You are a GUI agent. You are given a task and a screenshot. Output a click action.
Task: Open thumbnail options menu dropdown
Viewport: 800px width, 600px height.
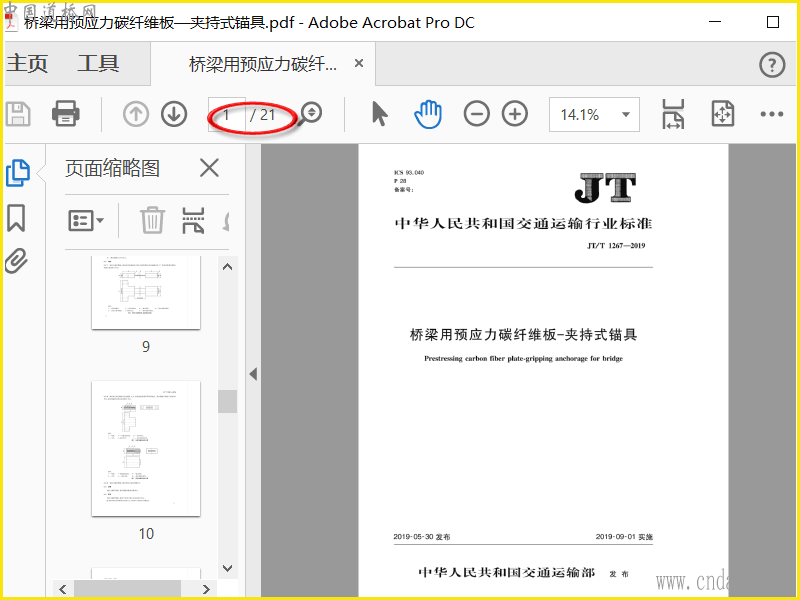[86, 220]
